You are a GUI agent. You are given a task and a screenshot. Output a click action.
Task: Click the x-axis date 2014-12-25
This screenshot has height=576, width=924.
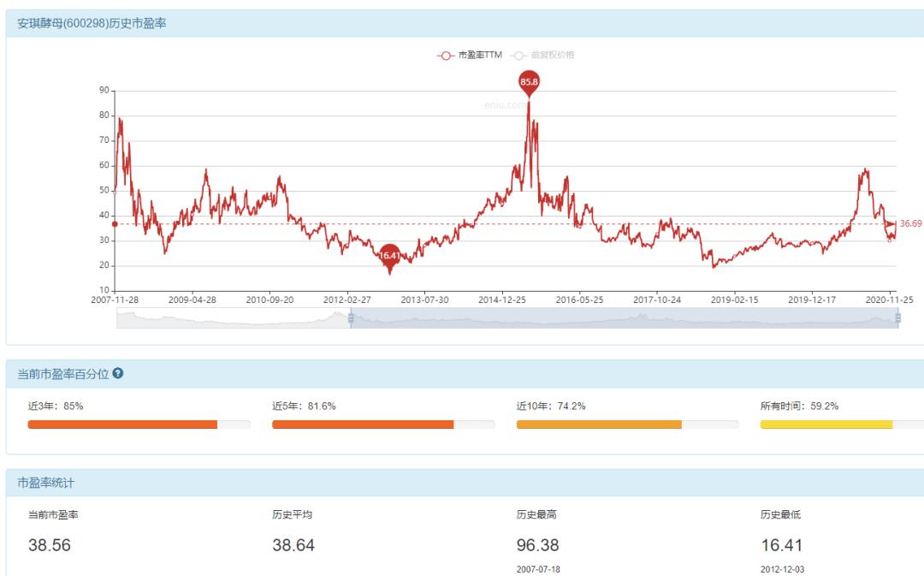502,300
